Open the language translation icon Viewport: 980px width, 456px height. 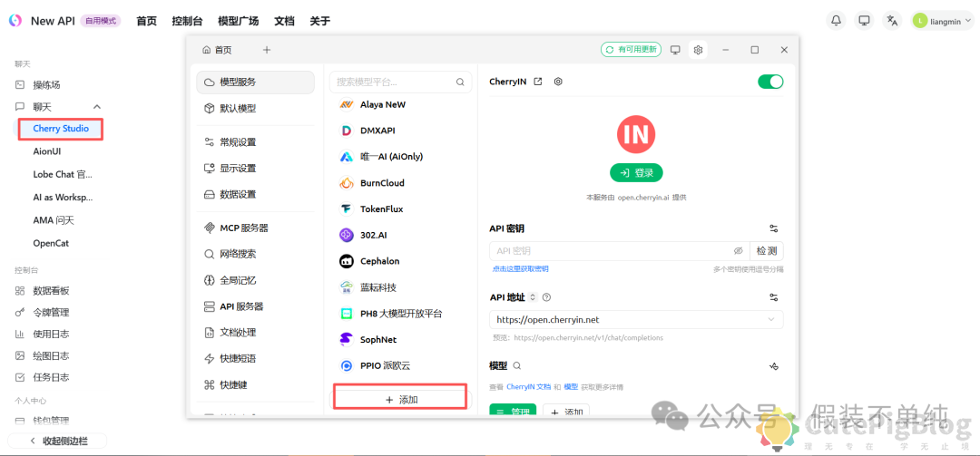click(893, 21)
